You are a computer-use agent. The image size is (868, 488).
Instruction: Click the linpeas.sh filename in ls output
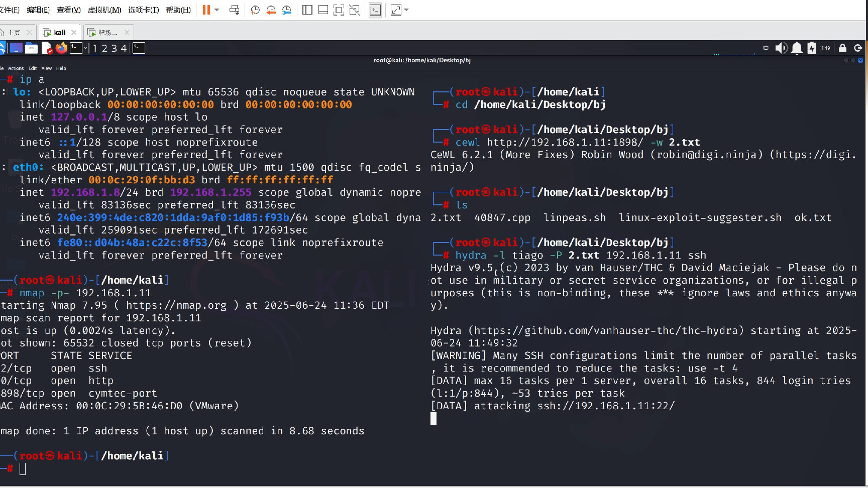tap(575, 217)
